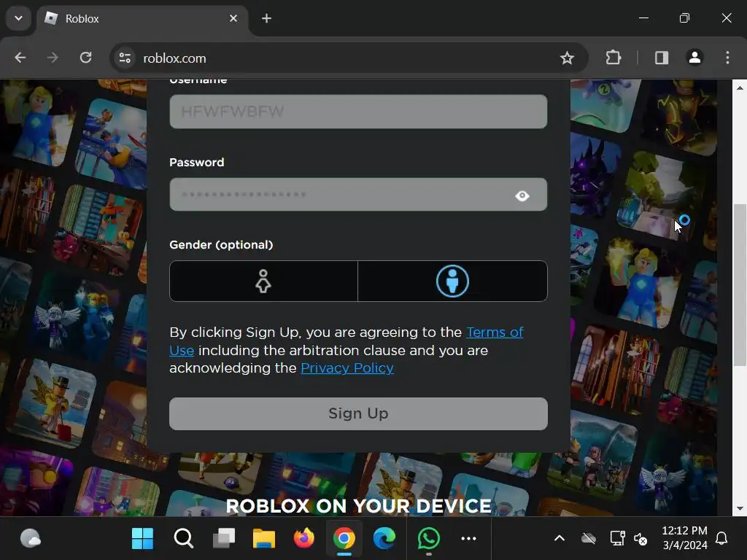This screenshot has height=560, width=747.
Task: Click roblox.com in the address bar
Action: (x=174, y=58)
